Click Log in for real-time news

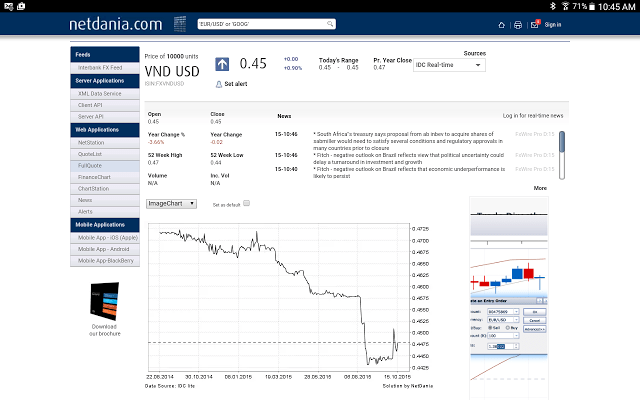tap(532, 116)
